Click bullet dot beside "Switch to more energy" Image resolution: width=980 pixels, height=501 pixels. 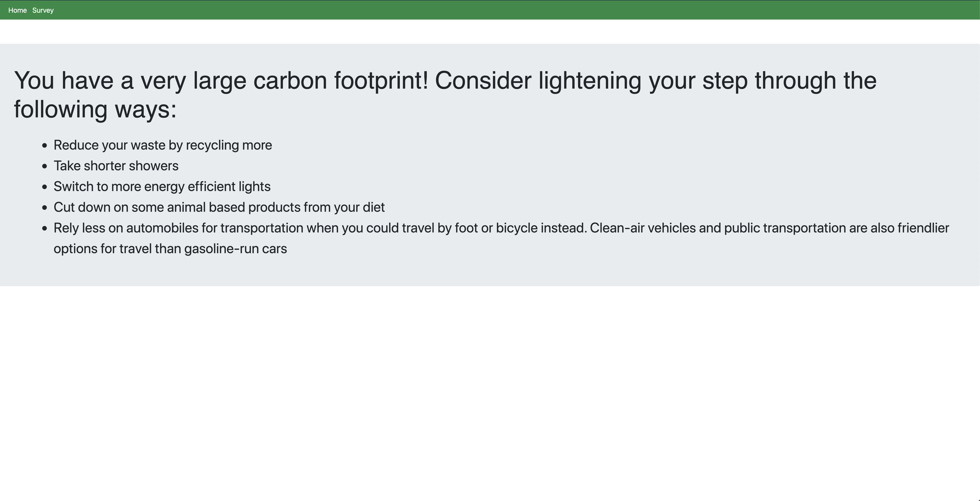[45, 187]
